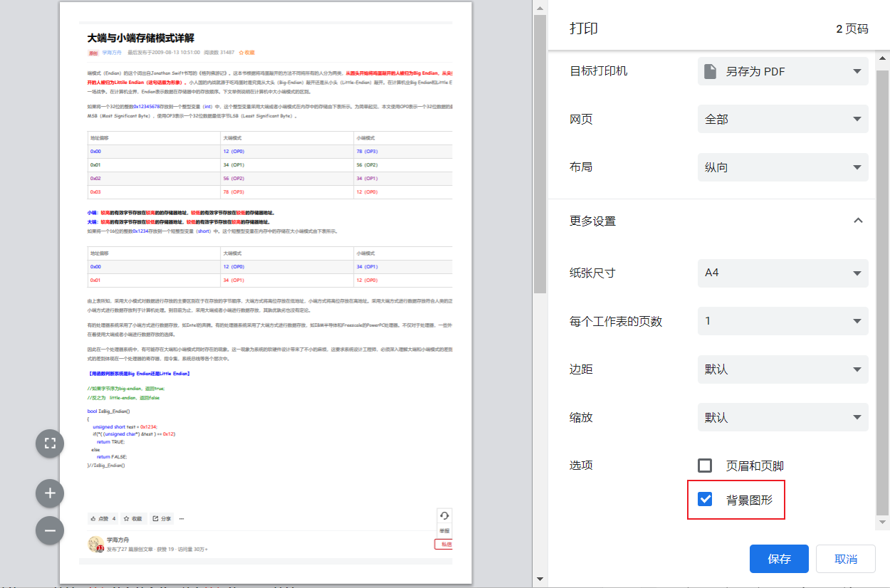The image size is (890, 588).
Task: Open the 网页 dropdown set to 全部
Action: click(x=782, y=119)
